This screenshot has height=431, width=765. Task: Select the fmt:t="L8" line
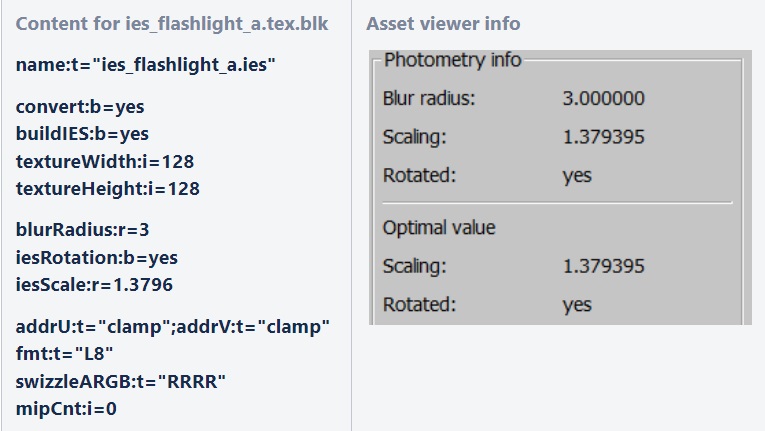[x=65, y=353]
